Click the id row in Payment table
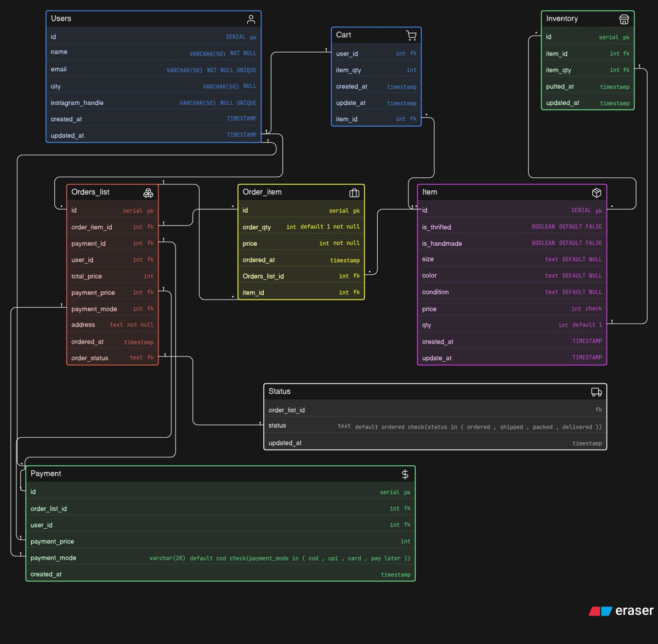This screenshot has width=658, height=644. (x=220, y=492)
